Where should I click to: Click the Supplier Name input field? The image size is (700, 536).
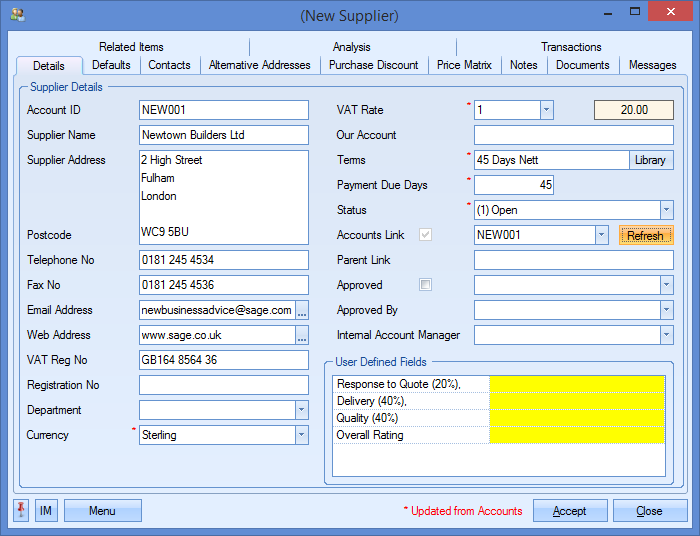pyautogui.click(x=224, y=135)
